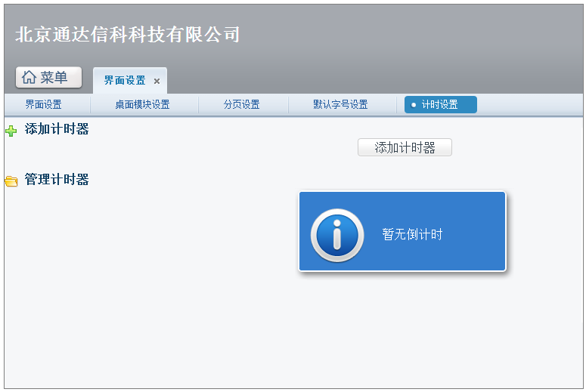Open the 分页设置 tab
This screenshot has height=392, width=586.
(x=241, y=104)
